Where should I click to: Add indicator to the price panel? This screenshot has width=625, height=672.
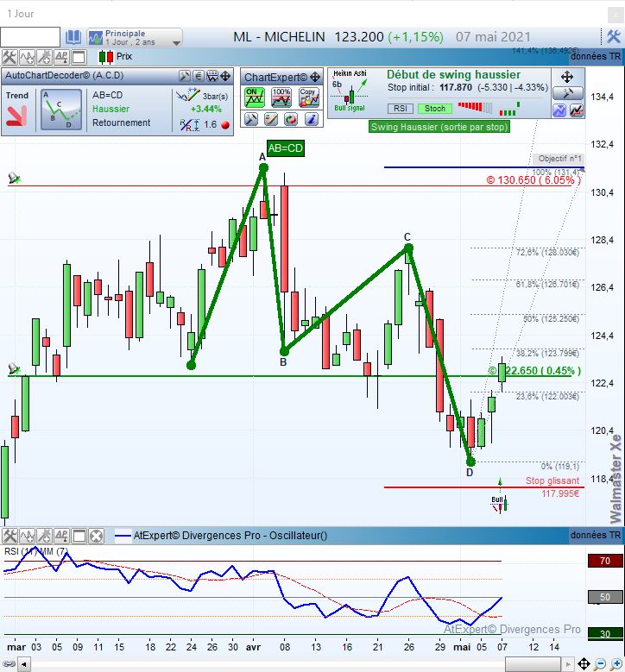click(27, 57)
